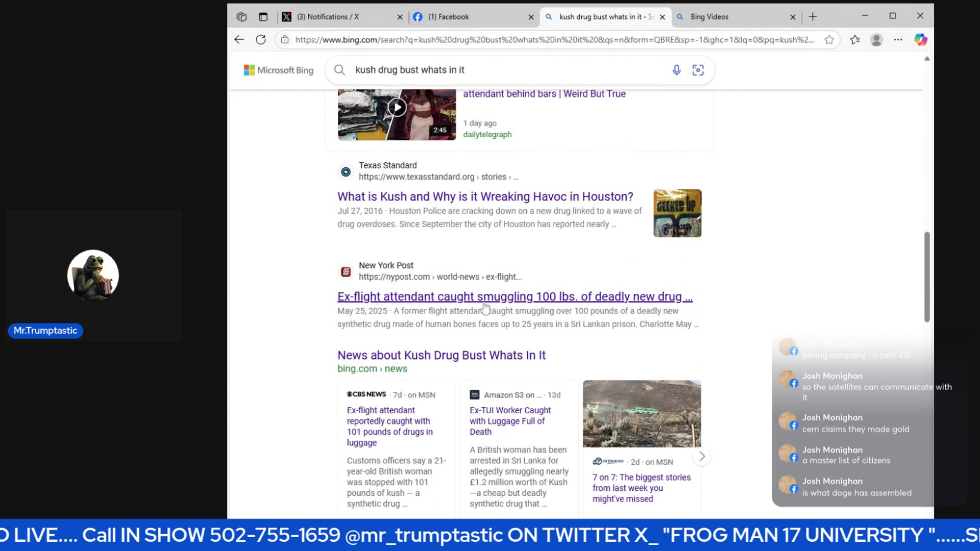The height and width of the screenshot is (551, 980).
Task: Open the New York Post site favicon
Action: [346, 272]
